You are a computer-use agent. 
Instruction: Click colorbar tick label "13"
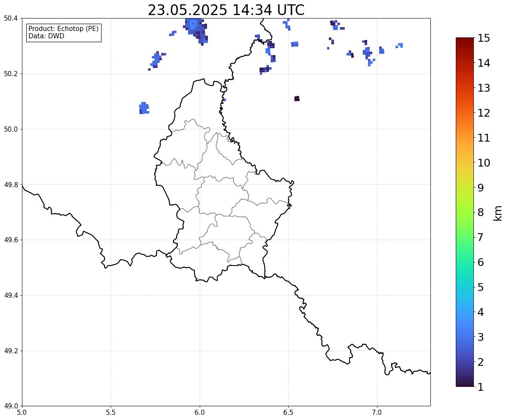(x=484, y=88)
